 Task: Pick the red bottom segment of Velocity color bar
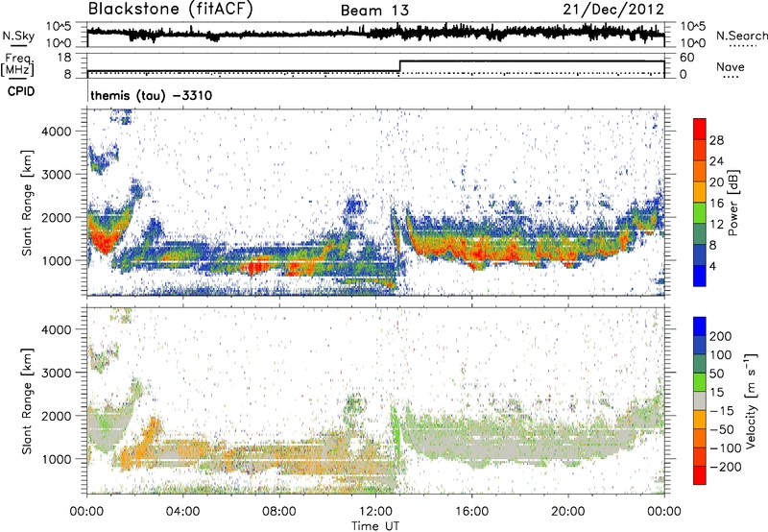point(700,475)
